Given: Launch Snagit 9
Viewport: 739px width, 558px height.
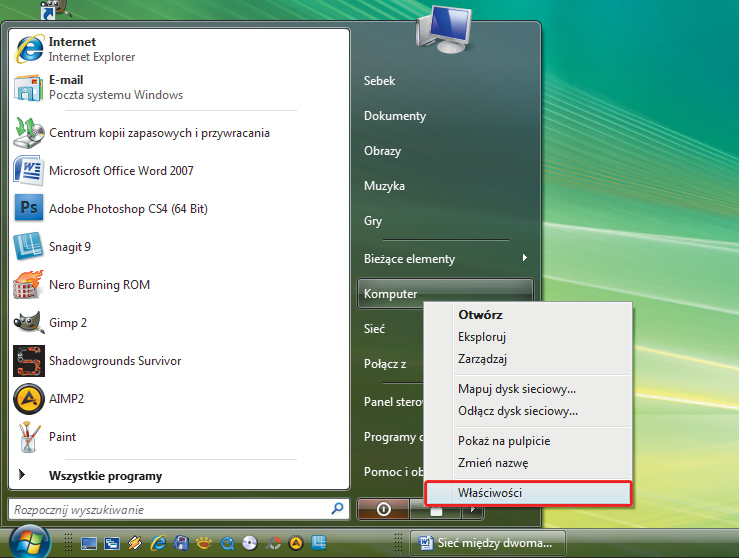Looking at the screenshot, I should click(70, 247).
